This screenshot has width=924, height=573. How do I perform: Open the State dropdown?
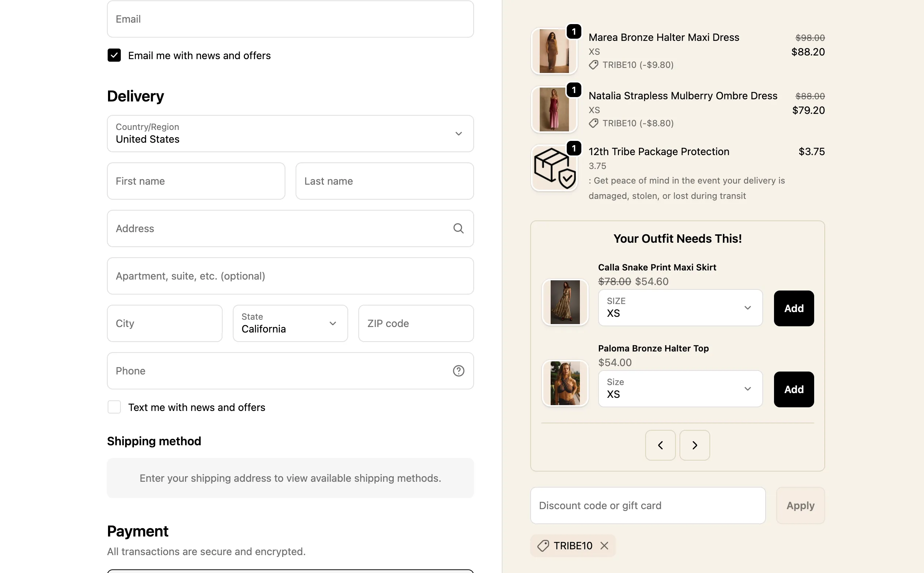click(x=290, y=323)
